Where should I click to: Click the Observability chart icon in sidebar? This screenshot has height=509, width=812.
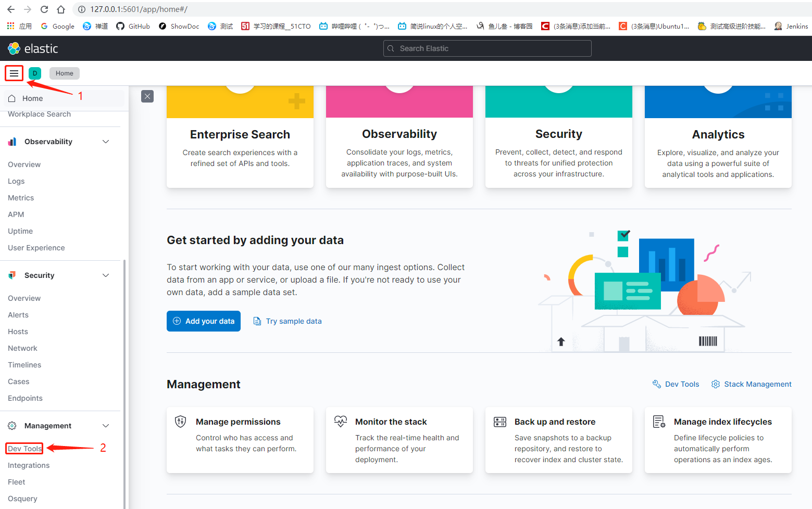coord(12,141)
